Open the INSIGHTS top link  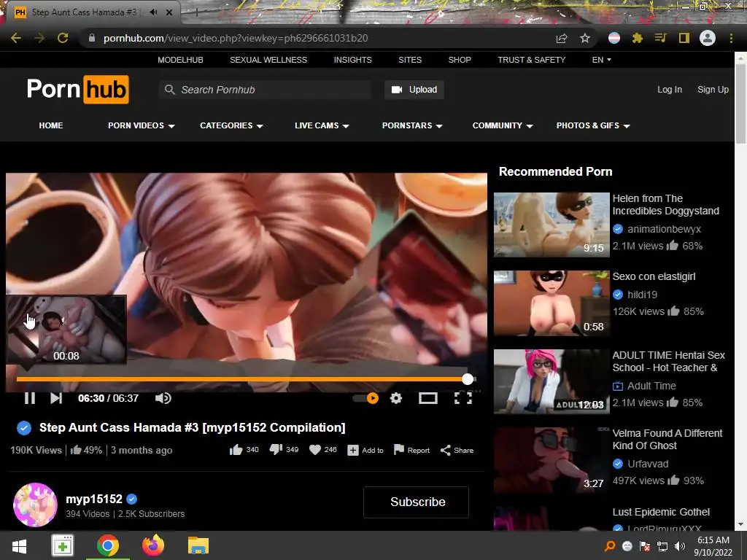tap(352, 60)
